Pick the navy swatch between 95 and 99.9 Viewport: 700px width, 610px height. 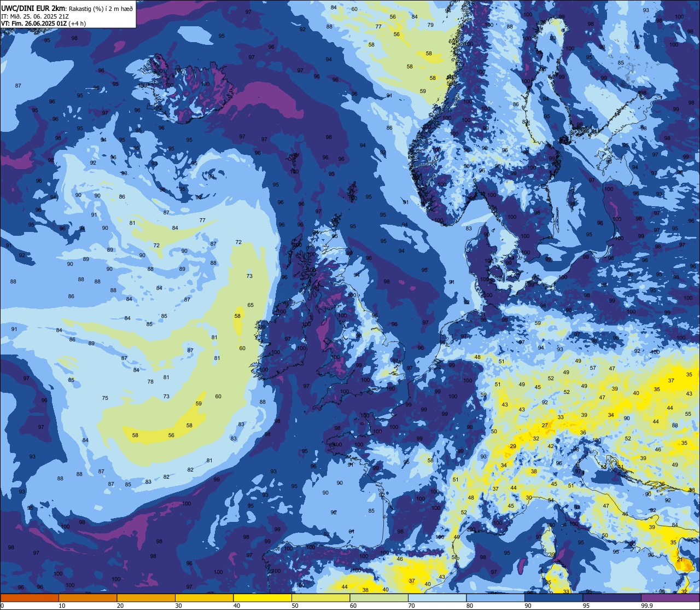(612, 597)
